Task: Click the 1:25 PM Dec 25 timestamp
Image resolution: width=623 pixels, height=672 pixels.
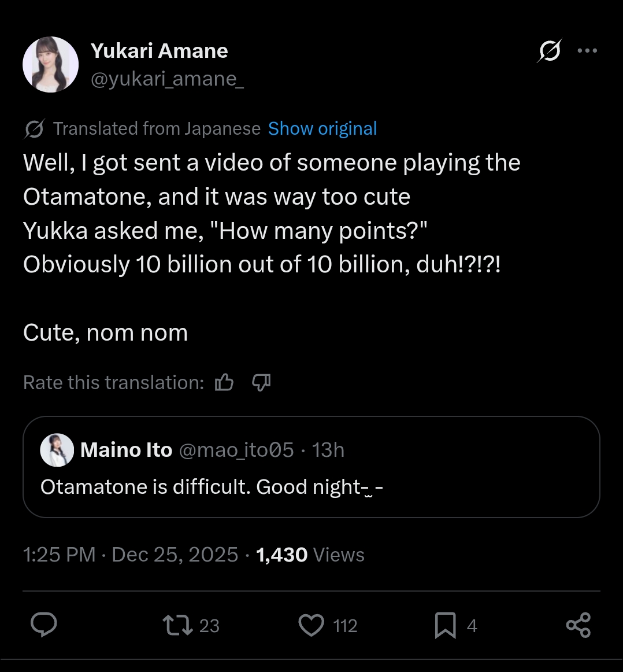Action: pyautogui.click(x=130, y=555)
